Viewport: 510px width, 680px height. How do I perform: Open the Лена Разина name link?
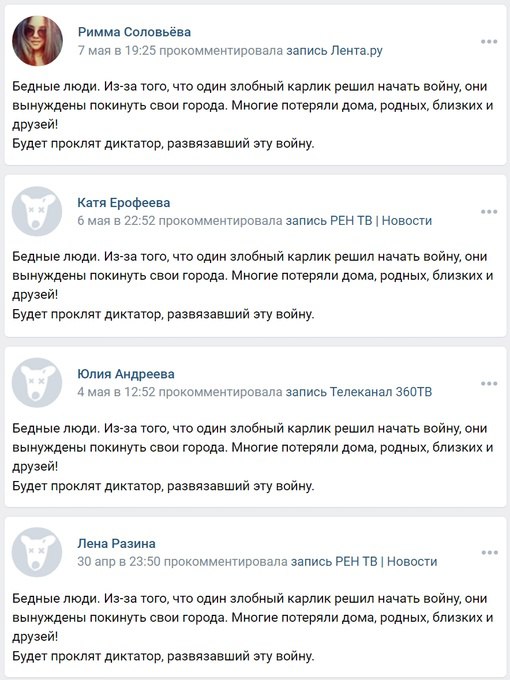point(116,543)
